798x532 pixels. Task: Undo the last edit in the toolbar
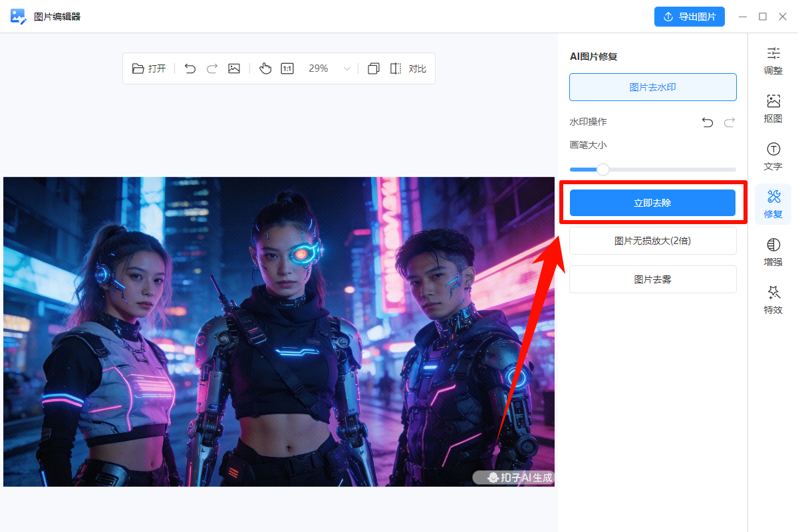click(x=190, y=68)
